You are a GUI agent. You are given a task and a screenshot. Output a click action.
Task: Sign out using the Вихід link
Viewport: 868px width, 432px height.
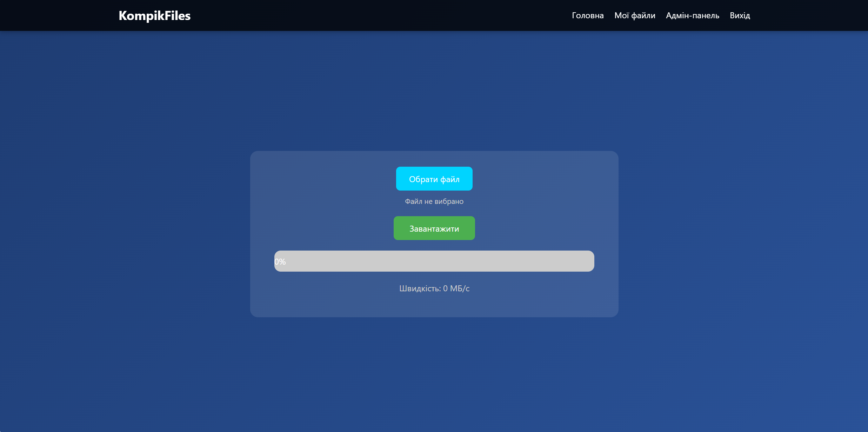coord(740,15)
